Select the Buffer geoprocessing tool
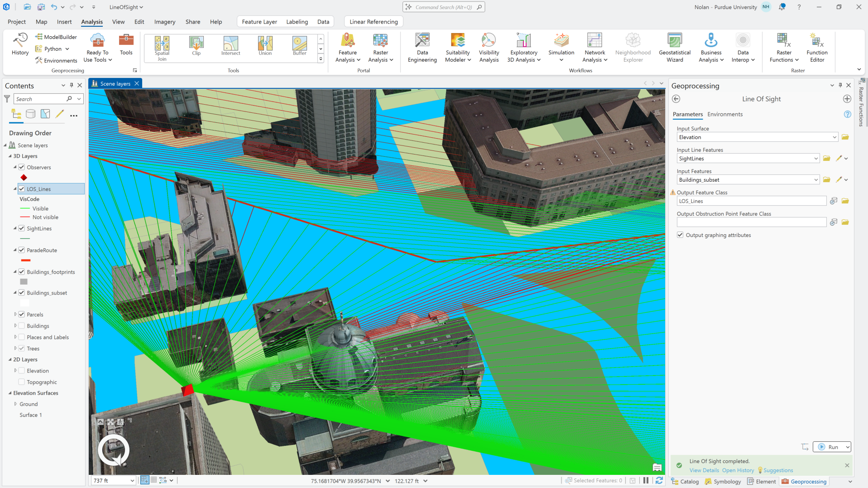 click(299, 46)
